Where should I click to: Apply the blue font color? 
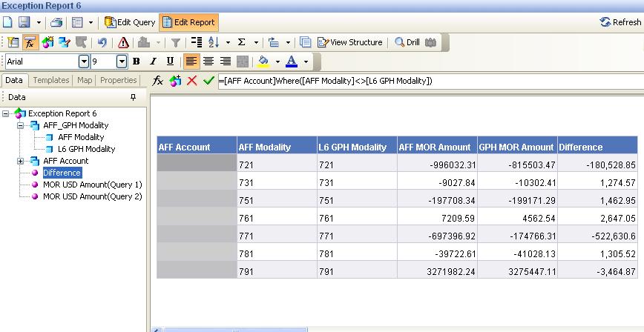292,62
